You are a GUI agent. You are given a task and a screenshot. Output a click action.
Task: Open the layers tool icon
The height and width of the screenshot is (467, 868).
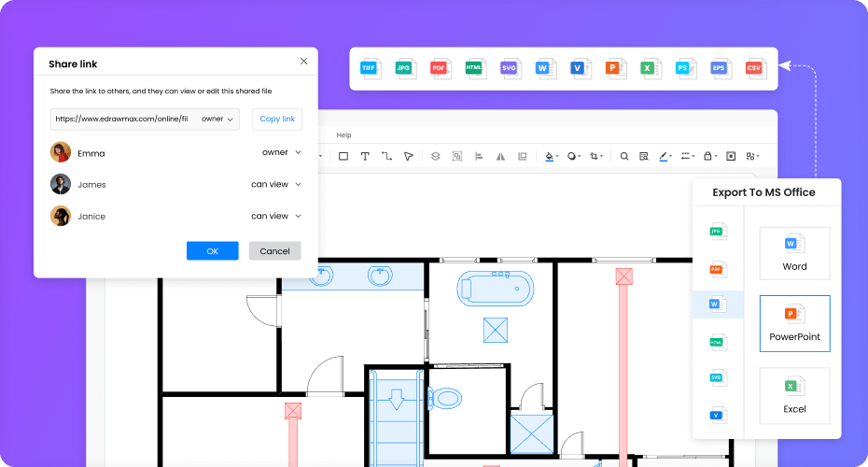[436, 156]
